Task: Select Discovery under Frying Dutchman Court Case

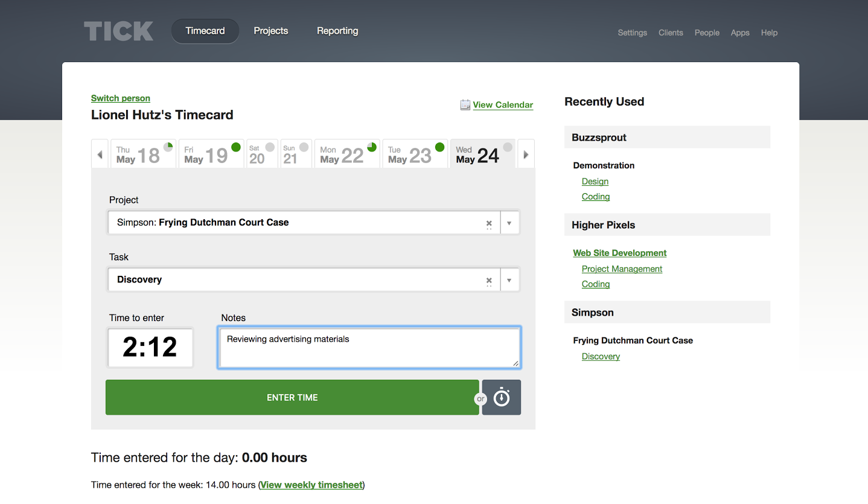Action: pyautogui.click(x=601, y=356)
